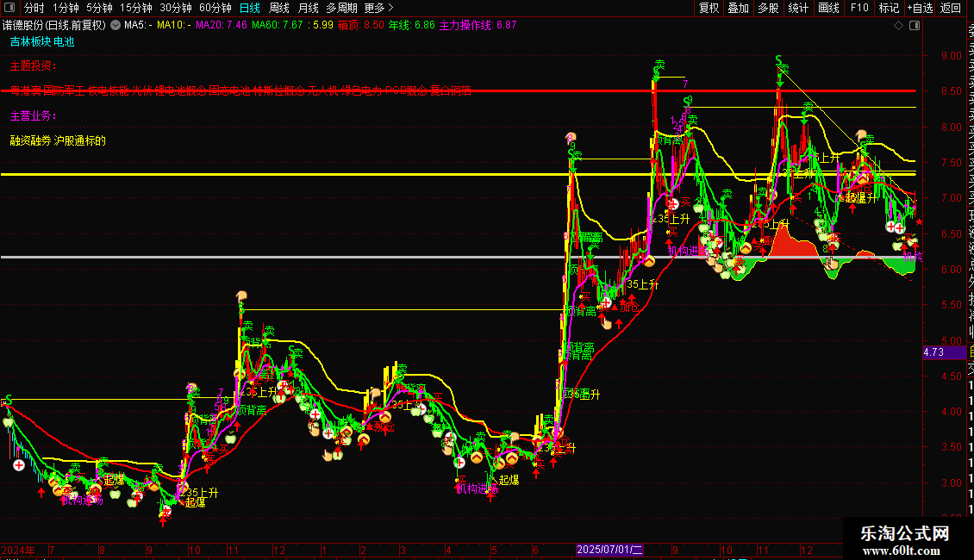Select the 60分钟 period tab

pyautogui.click(x=215, y=8)
